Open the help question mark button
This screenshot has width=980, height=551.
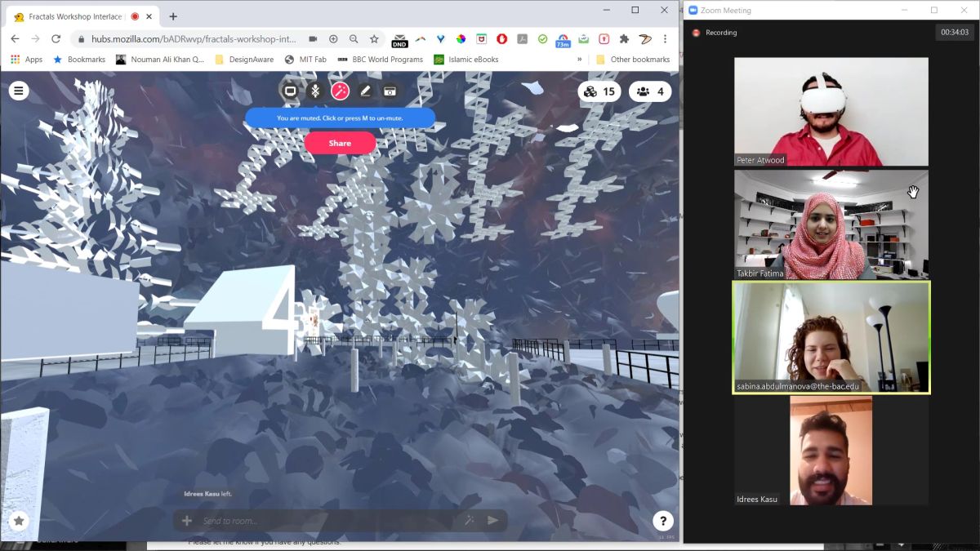point(662,521)
